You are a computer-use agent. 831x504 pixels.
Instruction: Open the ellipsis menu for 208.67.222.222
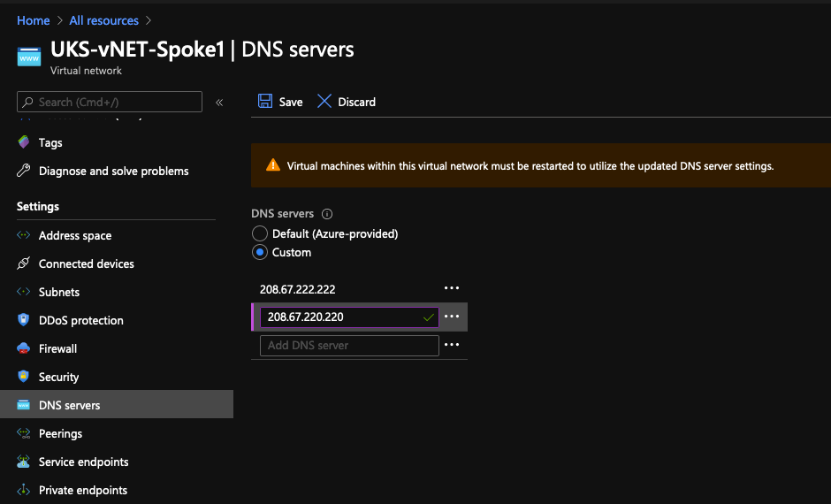tap(452, 288)
